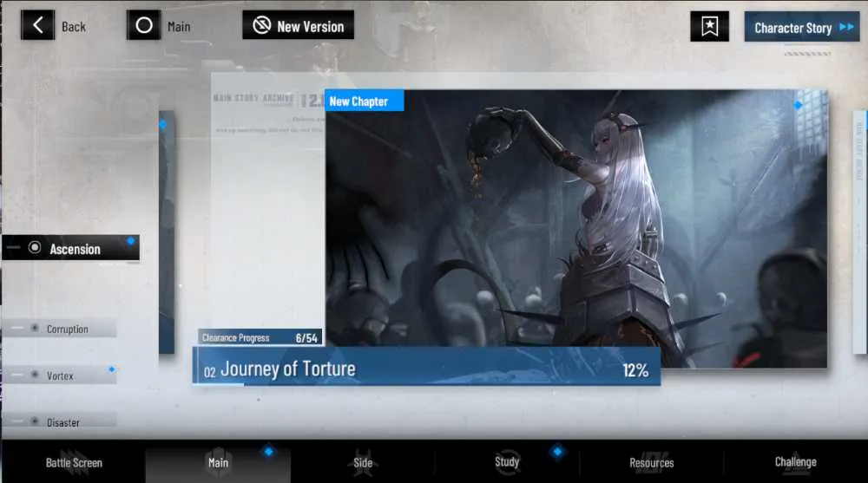Switch to the Resources tab
868x483 pixels.
(x=652, y=462)
